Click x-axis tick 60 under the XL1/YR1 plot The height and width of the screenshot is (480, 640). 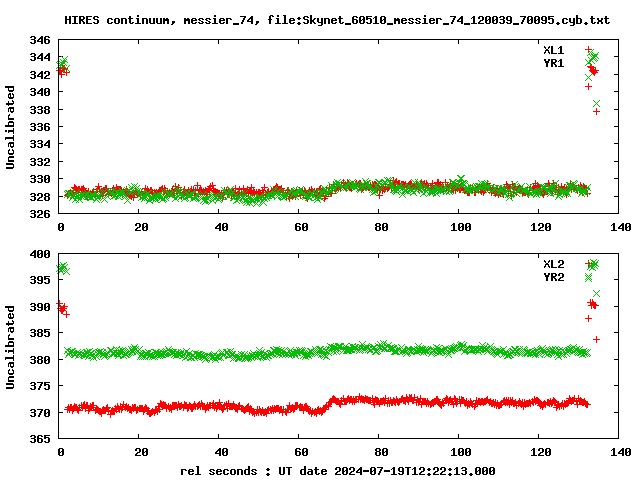(x=301, y=227)
